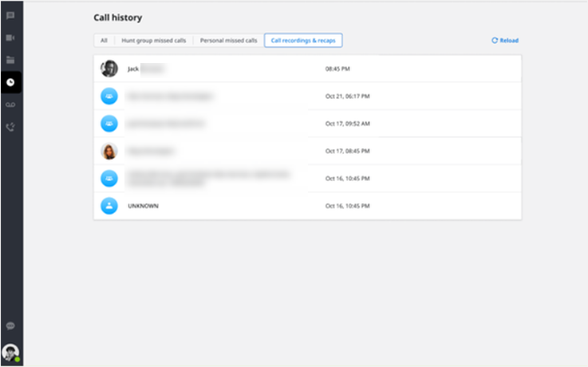This screenshot has width=588, height=367.
Task: Open the feedback speech bubble icon
Action: [10, 326]
